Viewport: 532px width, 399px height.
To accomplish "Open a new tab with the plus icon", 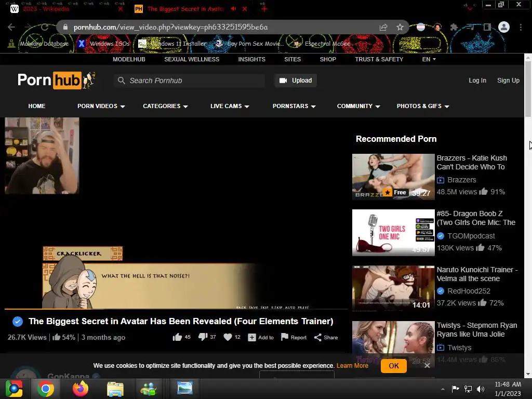I will point(264,9).
